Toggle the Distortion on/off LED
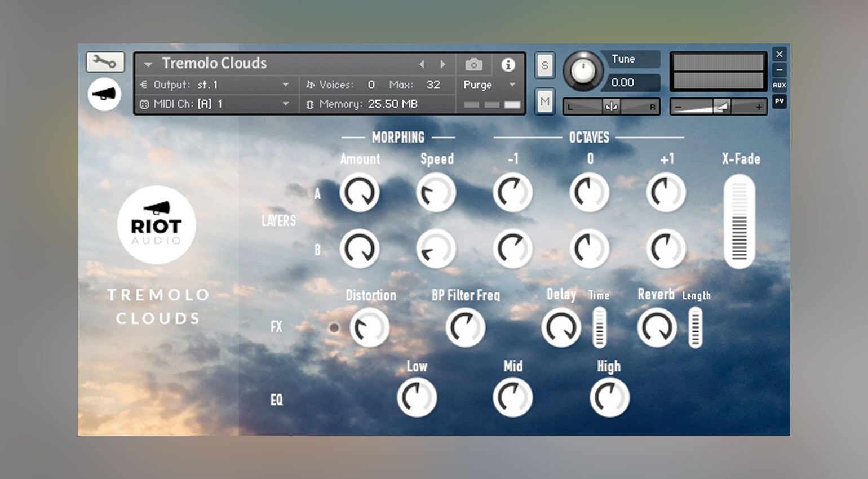Viewport: 868px width, 479px height. pyautogui.click(x=334, y=327)
